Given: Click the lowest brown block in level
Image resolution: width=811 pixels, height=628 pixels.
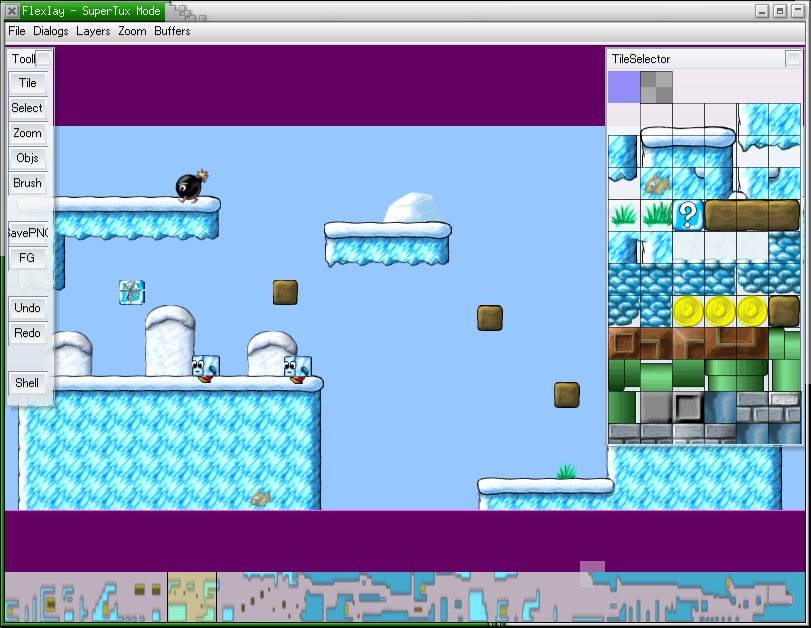Looking at the screenshot, I should pyautogui.click(x=567, y=395).
